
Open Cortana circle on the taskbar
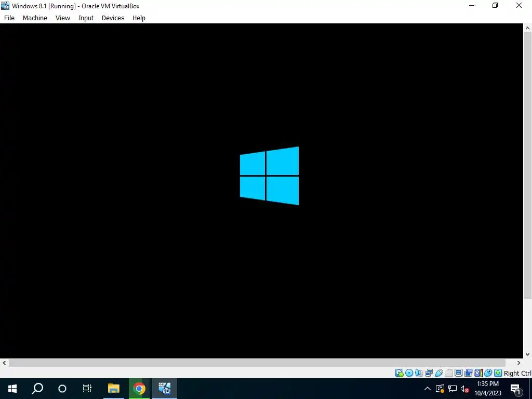pyautogui.click(x=62, y=389)
